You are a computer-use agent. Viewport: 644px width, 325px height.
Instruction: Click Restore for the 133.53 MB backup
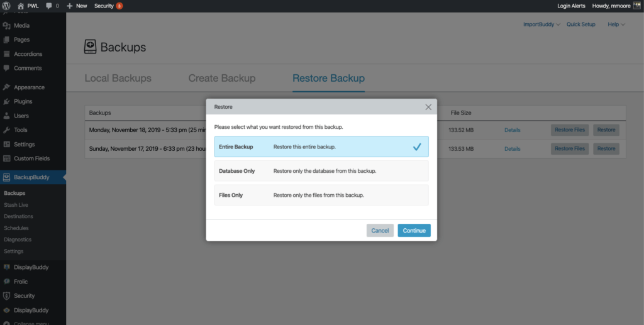606,149
